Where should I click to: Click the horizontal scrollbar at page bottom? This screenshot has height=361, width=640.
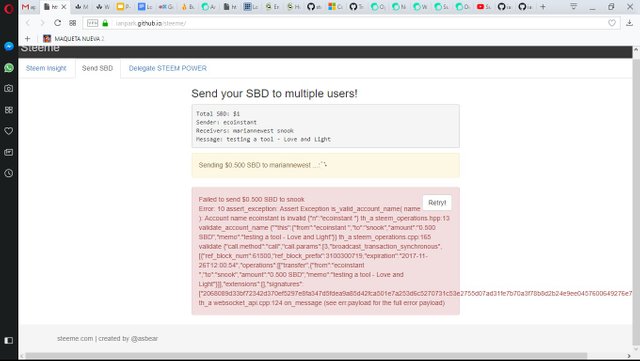pos(306,356)
